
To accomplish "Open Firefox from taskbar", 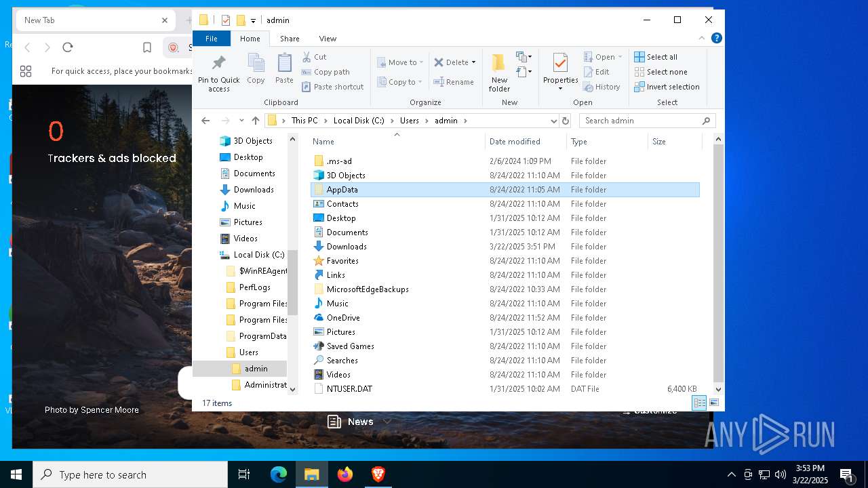I will (x=345, y=474).
